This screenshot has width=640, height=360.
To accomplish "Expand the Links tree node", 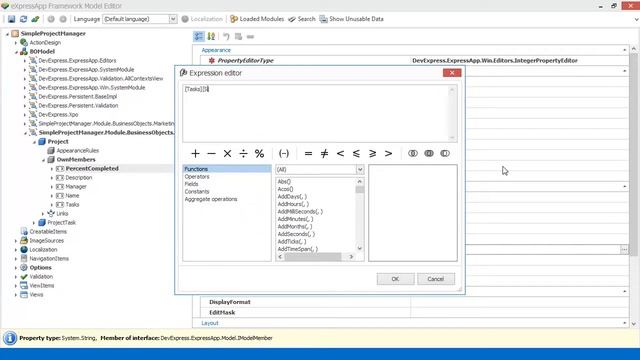I will [43, 214].
